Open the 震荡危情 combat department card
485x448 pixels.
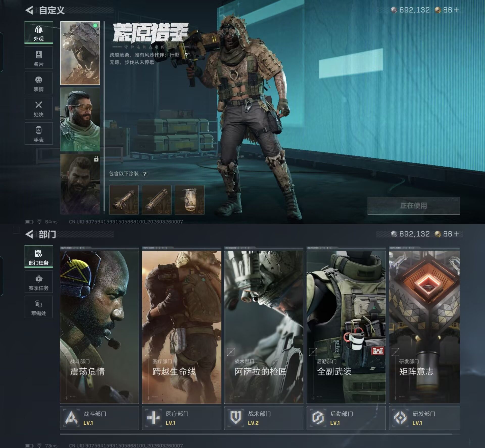(x=99, y=326)
